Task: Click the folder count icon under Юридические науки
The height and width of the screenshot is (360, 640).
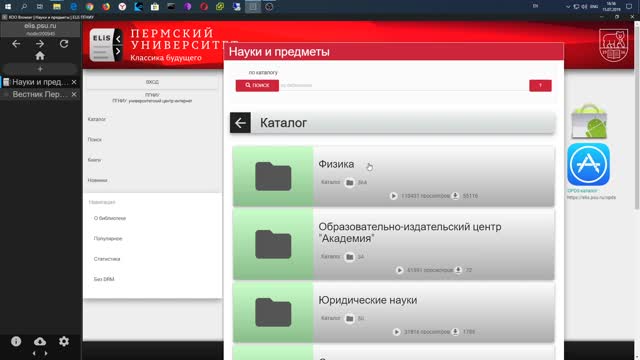Action: click(x=349, y=318)
